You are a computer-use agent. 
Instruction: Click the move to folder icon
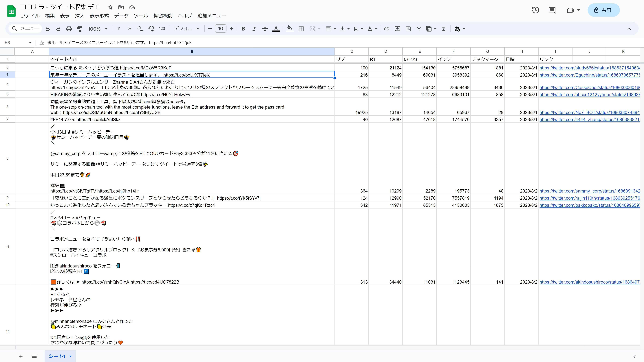point(121,7)
